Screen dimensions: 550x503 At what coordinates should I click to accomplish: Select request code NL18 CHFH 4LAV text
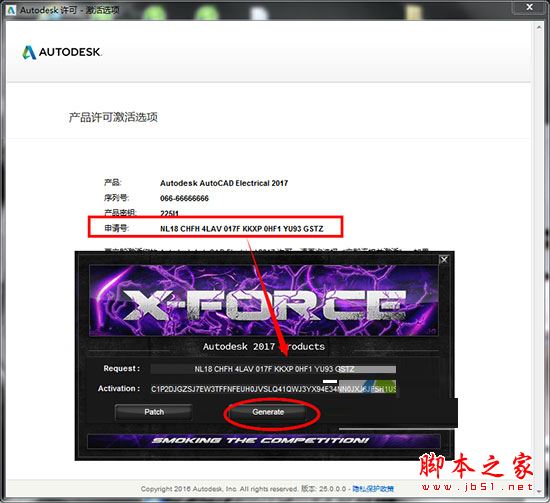pyautogui.click(x=241, y=229)
